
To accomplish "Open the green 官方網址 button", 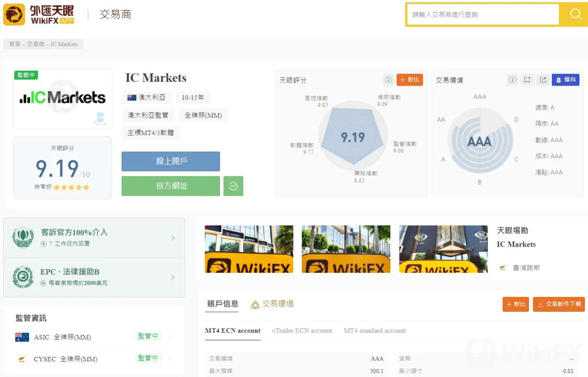I will [x=171, y=186].
